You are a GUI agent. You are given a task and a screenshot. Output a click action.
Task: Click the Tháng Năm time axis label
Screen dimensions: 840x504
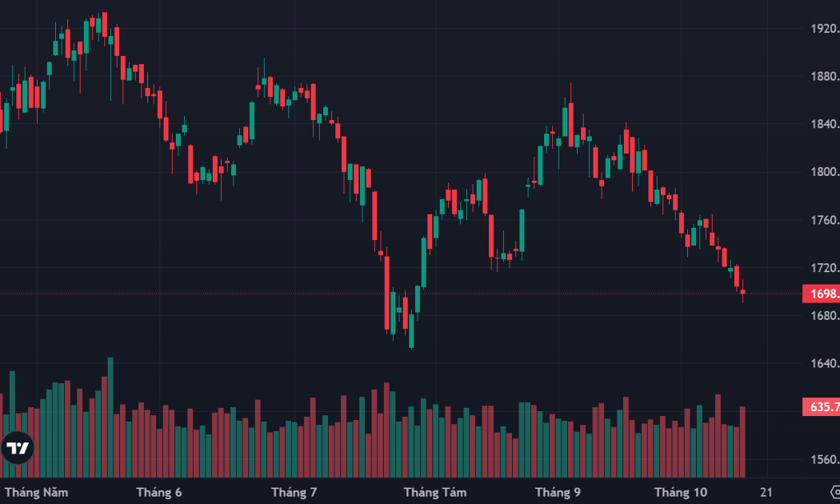pos(37,492)
